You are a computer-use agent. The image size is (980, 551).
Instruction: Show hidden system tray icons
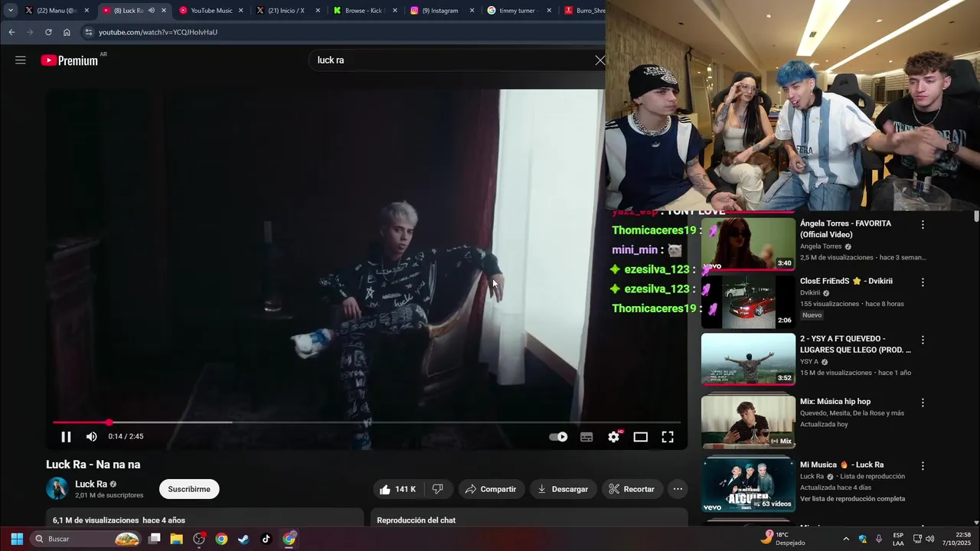pyautogui.click(x=846, y=539)
